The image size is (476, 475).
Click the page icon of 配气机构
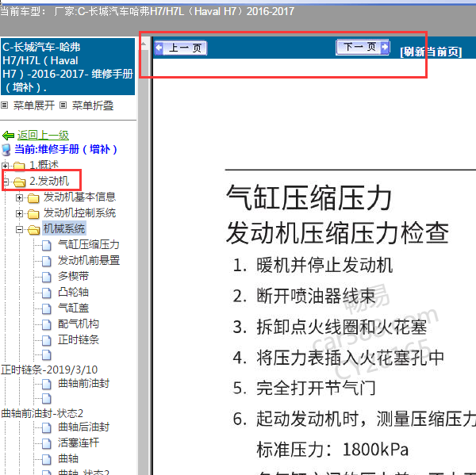[47, 324]
